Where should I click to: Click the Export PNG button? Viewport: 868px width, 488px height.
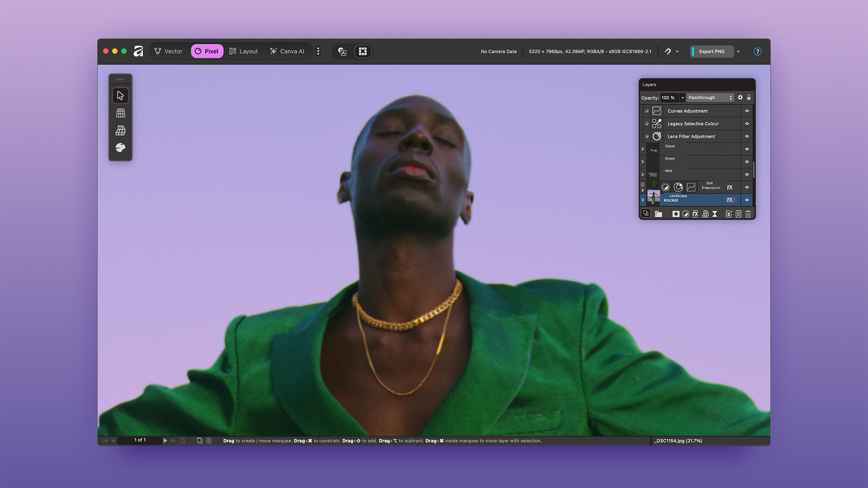[711, 51]
